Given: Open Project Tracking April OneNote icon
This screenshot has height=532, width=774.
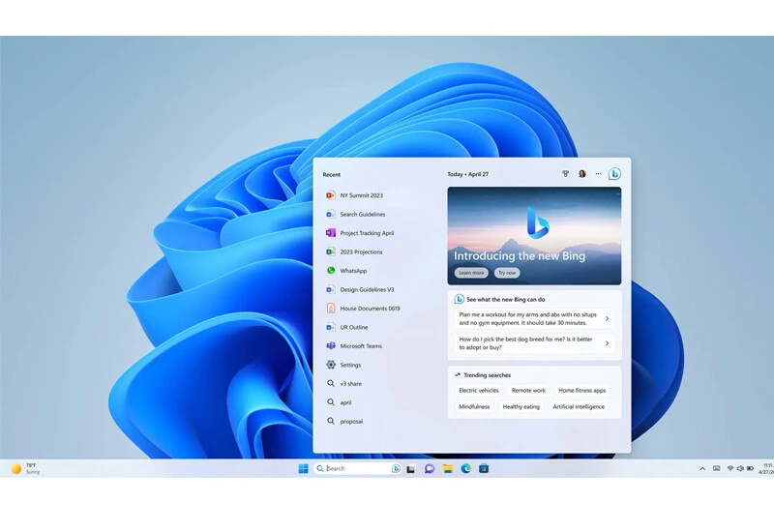Looking at the screenshot, I should coord(331,233).
